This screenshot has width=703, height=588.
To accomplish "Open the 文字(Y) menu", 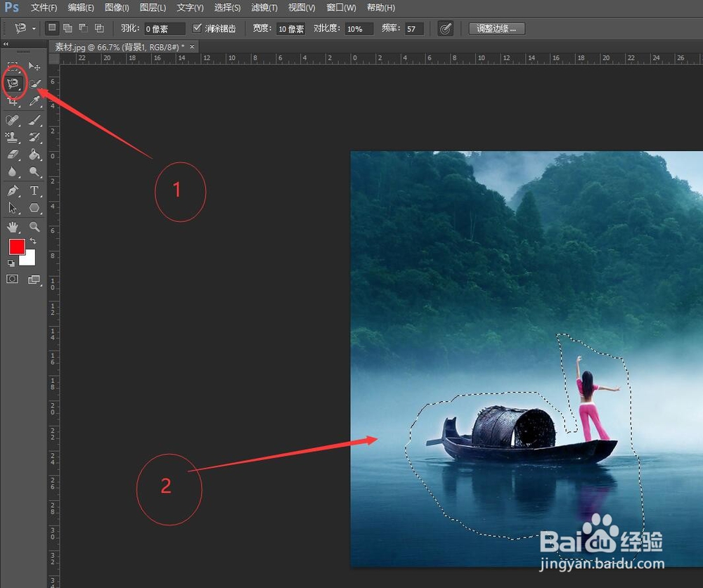I will (x=190, y=8).
